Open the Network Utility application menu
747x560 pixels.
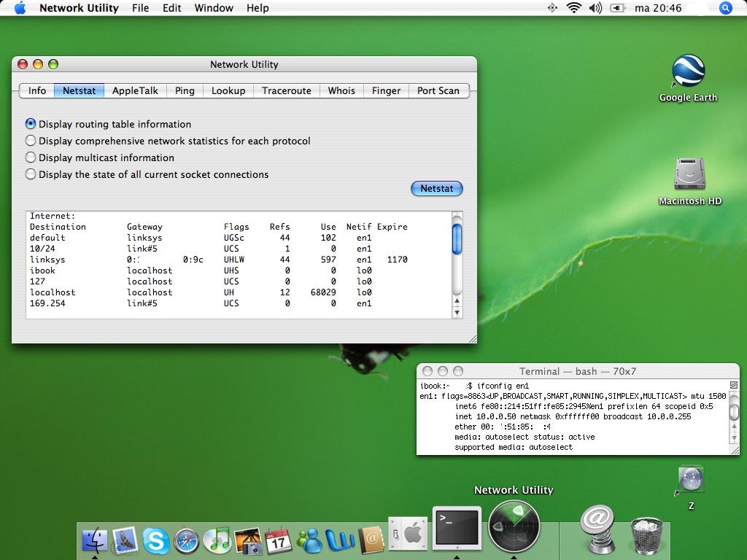click(79, 8)
